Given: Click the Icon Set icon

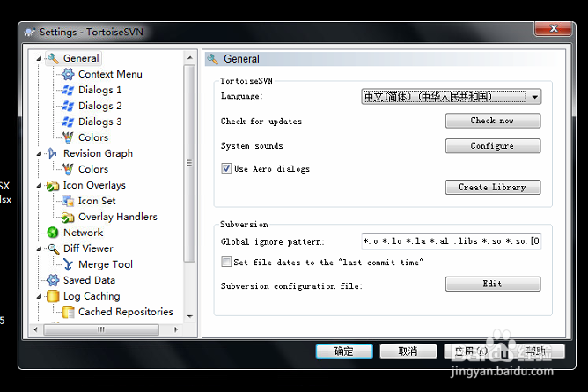Looking at the screenshot, I should click(x=68, y=201).
